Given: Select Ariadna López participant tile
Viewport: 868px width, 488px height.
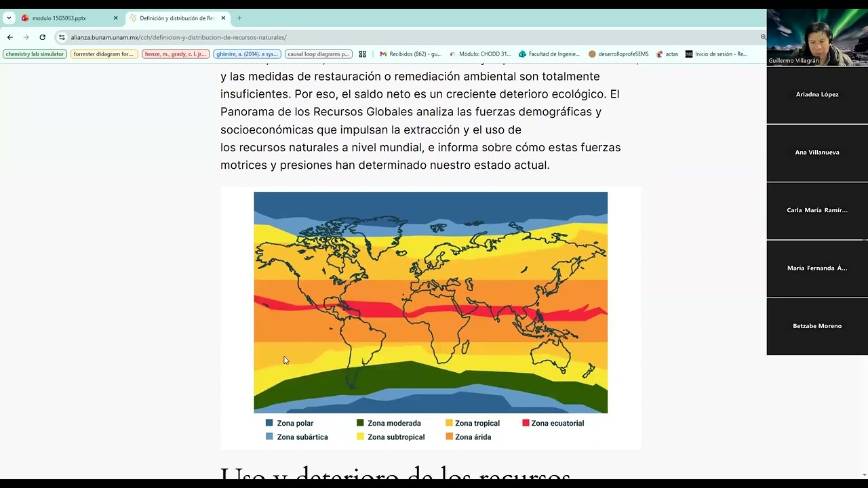Looking at the screenshot, I should pyautogui.click(x=817, y=95).
